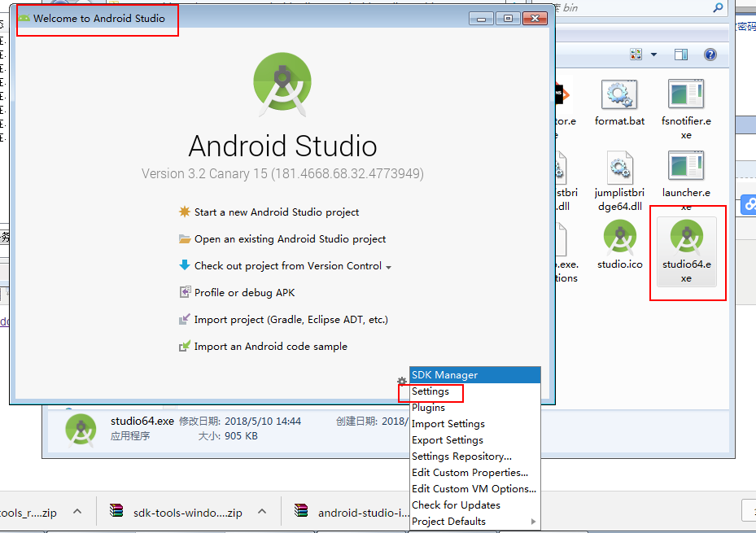The height and width of the screenshot is (533, 756).
Task: Click the Explorer help question mark icon
Action: (710, 55)
